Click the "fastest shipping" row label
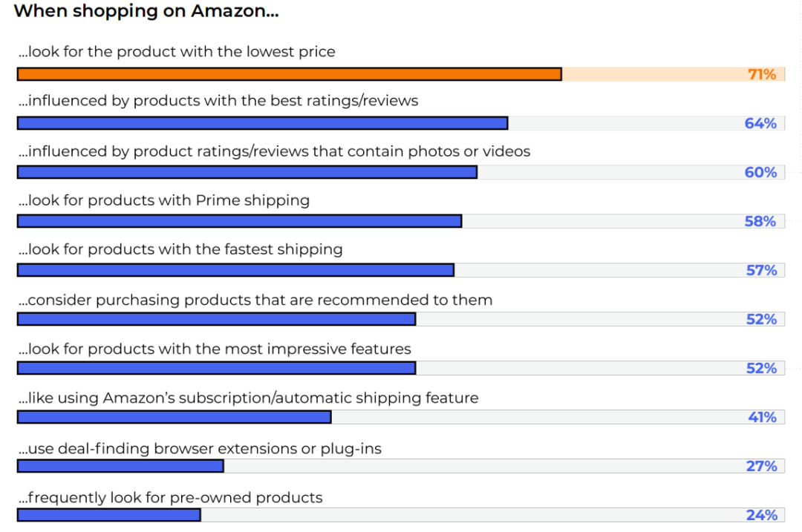Image resolution: width=802 pixels, height=532 pixels. click(x=180, y=249)
